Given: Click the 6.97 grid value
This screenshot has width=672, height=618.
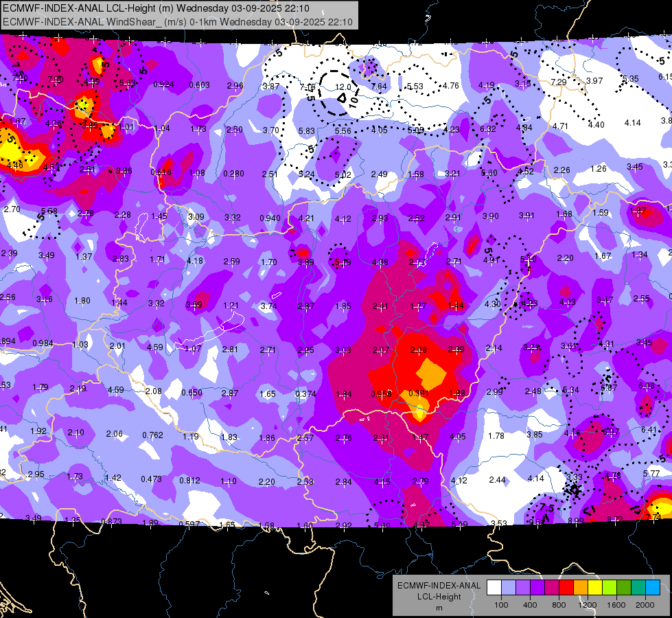Looking at the screenshot, I should pos(610,431).
